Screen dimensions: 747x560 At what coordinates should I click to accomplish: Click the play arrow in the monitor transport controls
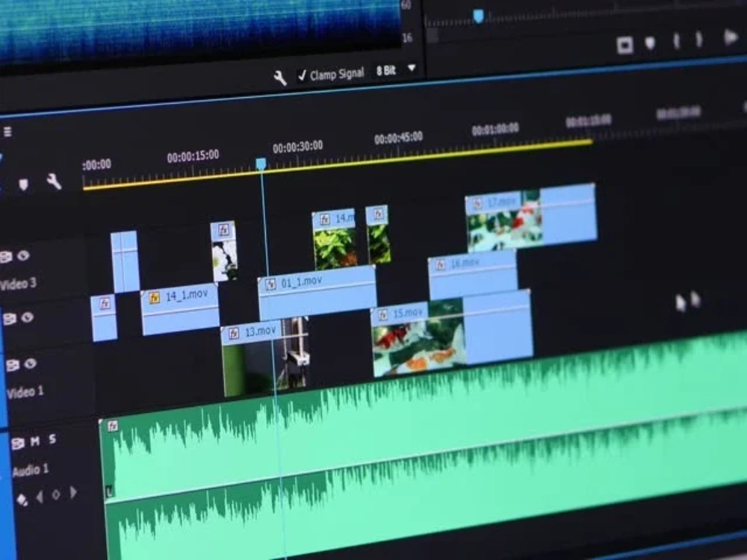(730, 37)
